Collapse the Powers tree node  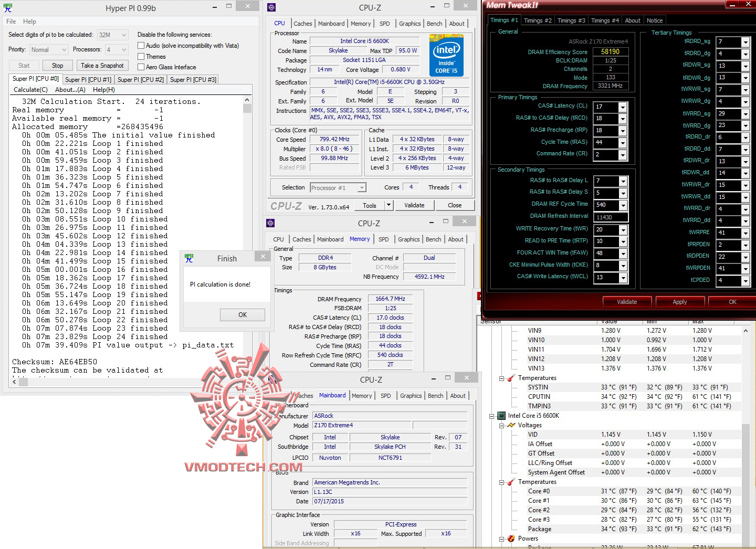[501, 539]
